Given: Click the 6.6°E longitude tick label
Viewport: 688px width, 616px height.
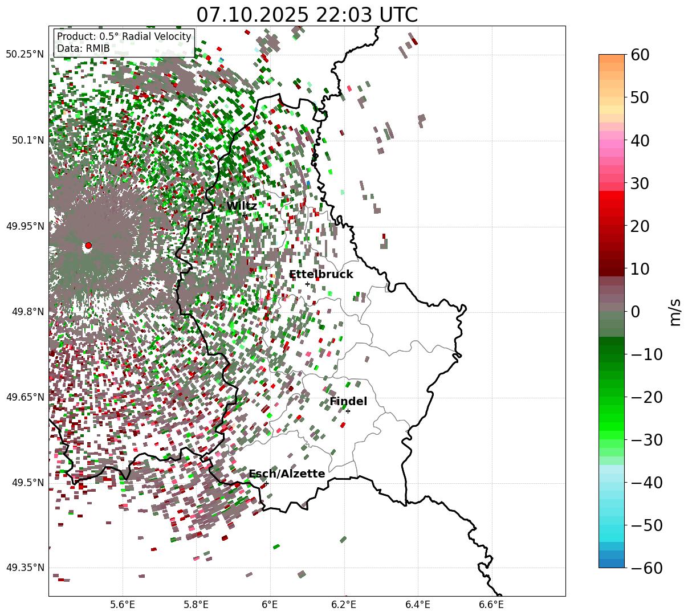Looking at the screenshot, I should point(491,605).
